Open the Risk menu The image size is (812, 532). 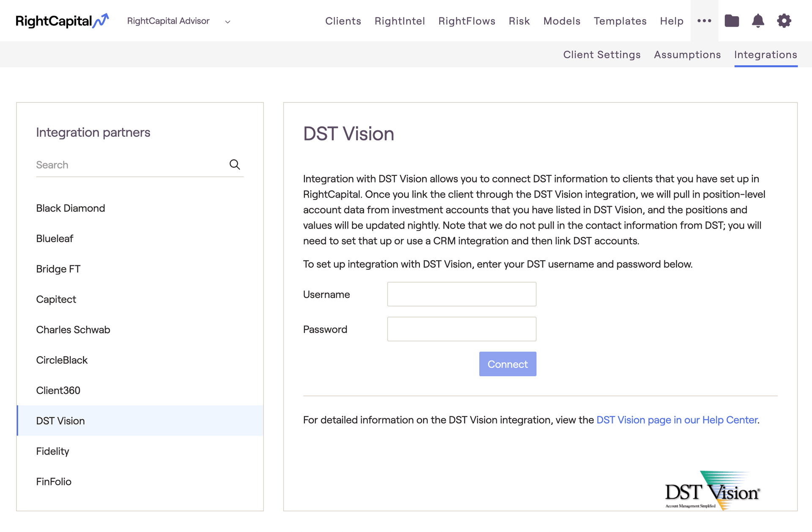(x=519, y=21)
